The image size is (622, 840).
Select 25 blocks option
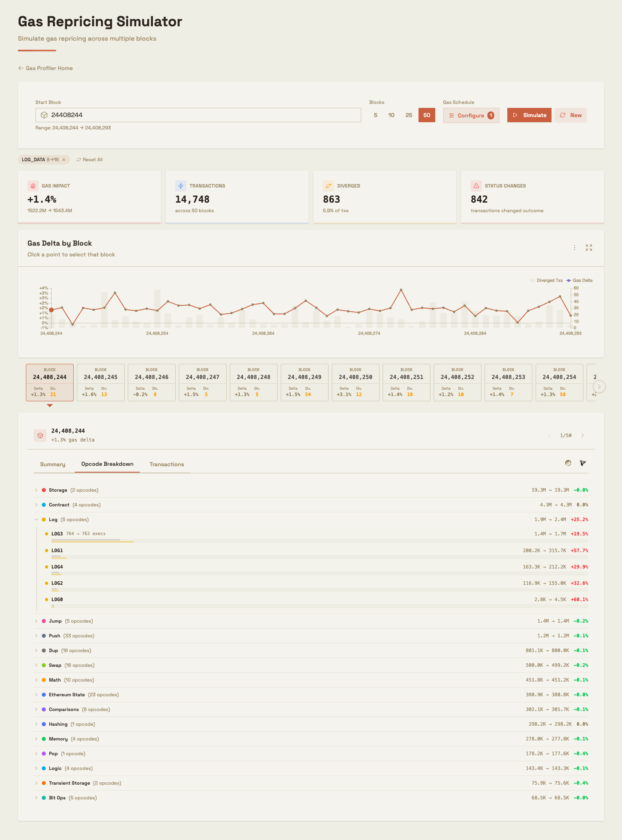[409, 115]
